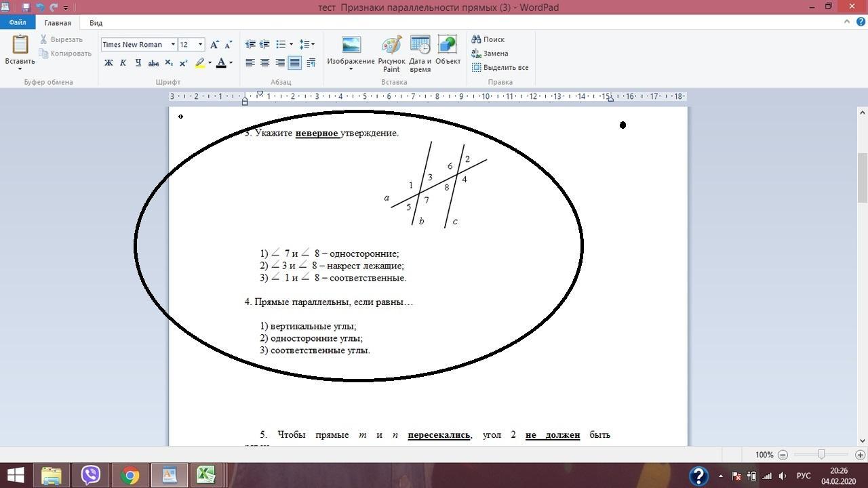Save document via quick access toolbar
The height and width of the screenshot is (488, 868).
[26, 7]
